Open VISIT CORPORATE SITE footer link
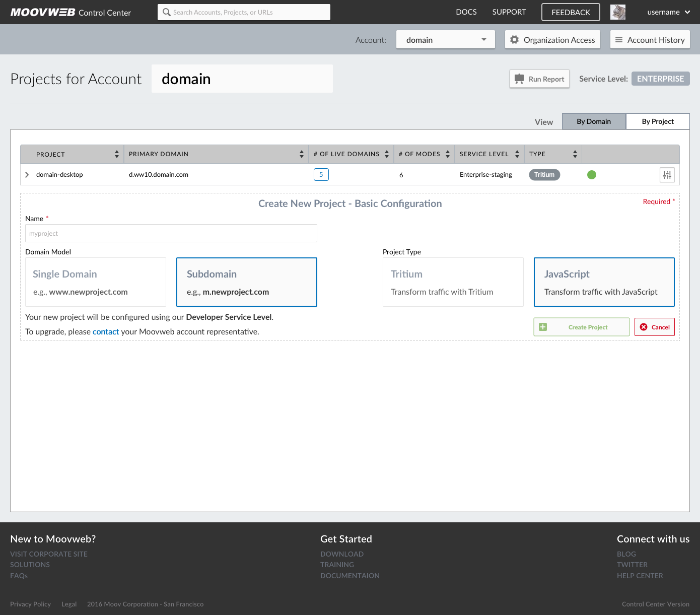The height and width of the screenshot is (615, 700). coord(49,554)
